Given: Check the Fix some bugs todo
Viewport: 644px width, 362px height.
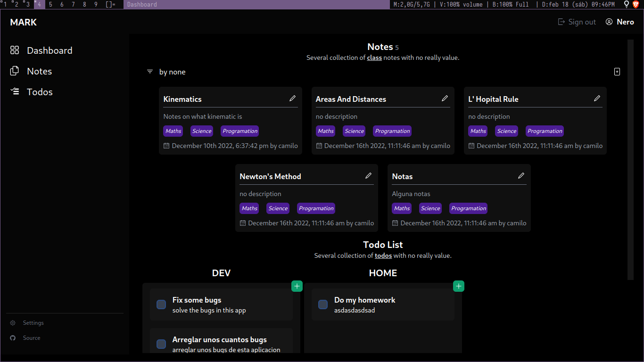Looking at the screenshot, I should coord(161,304).
